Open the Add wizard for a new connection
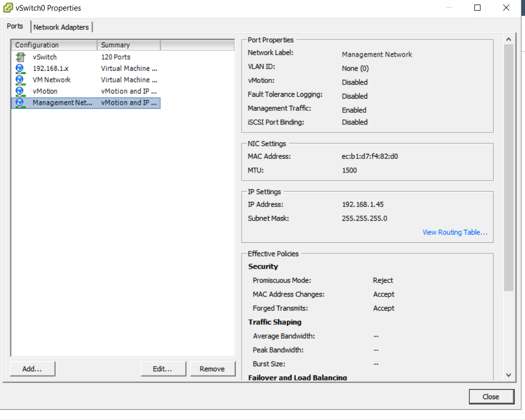The height and width of the screenshot is (420, 525). click(32, 368)
